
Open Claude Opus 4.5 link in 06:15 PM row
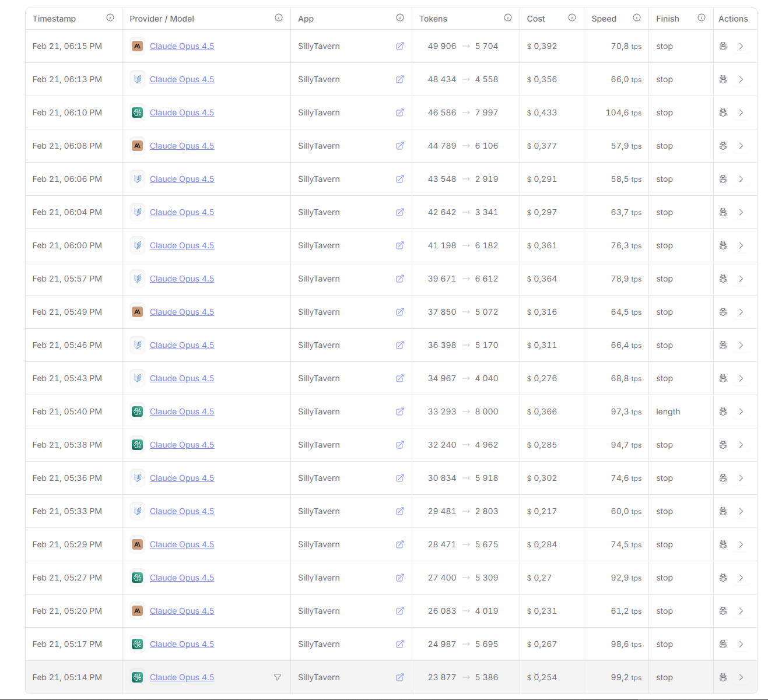182,46
